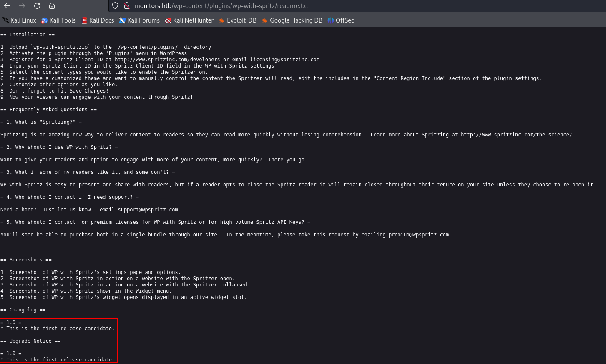This screenshot has height=364, width=606.
Task: Click the 'Customize other options' line
Action: click(59, 85)
